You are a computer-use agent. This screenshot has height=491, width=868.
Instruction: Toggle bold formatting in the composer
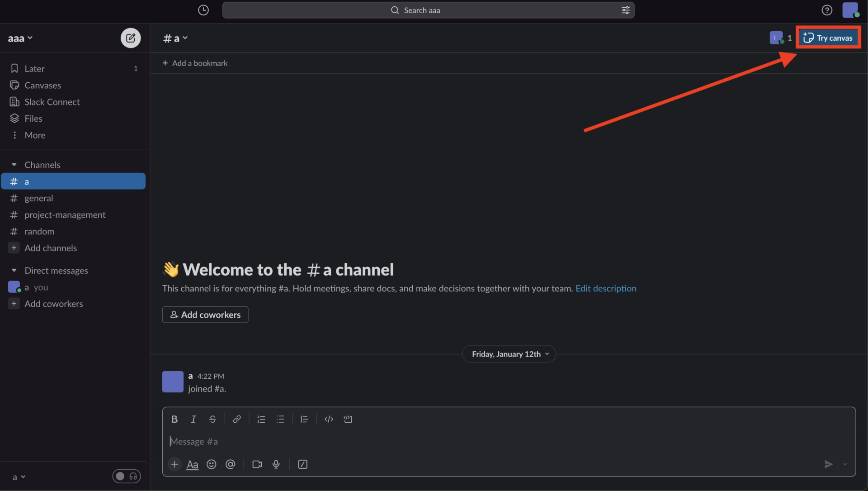(174, 419)
